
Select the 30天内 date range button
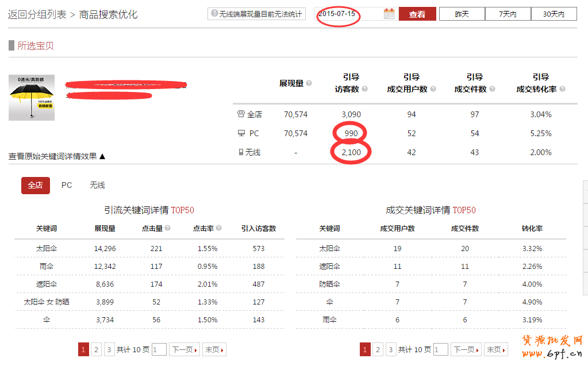(554, 14)
